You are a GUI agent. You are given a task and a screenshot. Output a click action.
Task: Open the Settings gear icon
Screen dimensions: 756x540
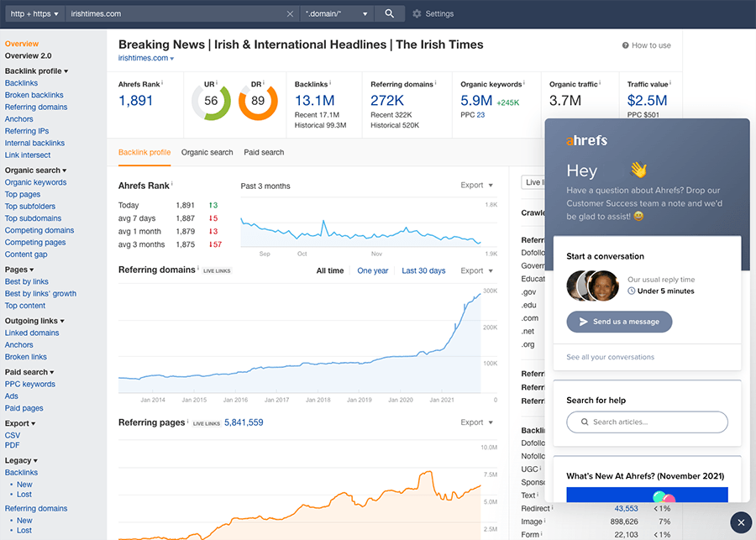[417, 13]
